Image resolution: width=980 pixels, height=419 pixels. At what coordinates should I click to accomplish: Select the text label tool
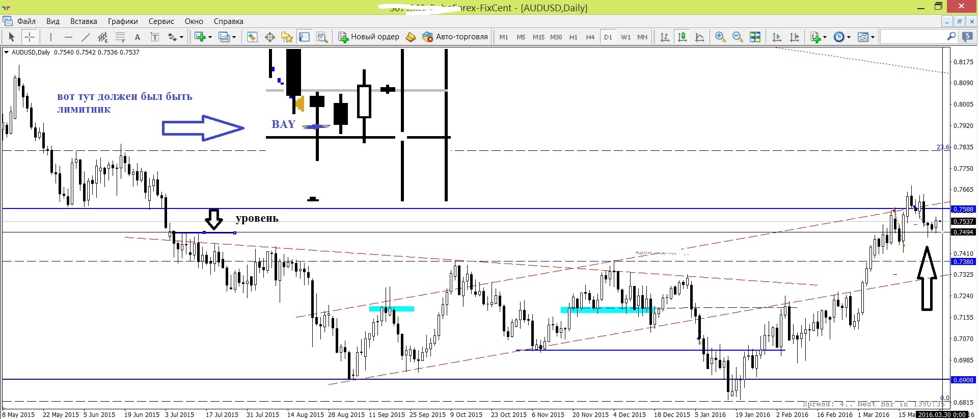(x=155, y=37)
